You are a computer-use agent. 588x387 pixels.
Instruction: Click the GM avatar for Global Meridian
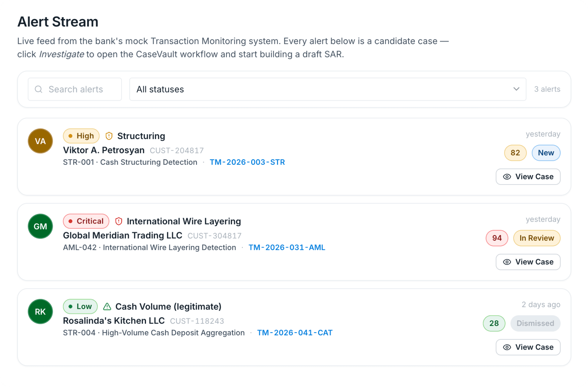click(x=40, y=226)
